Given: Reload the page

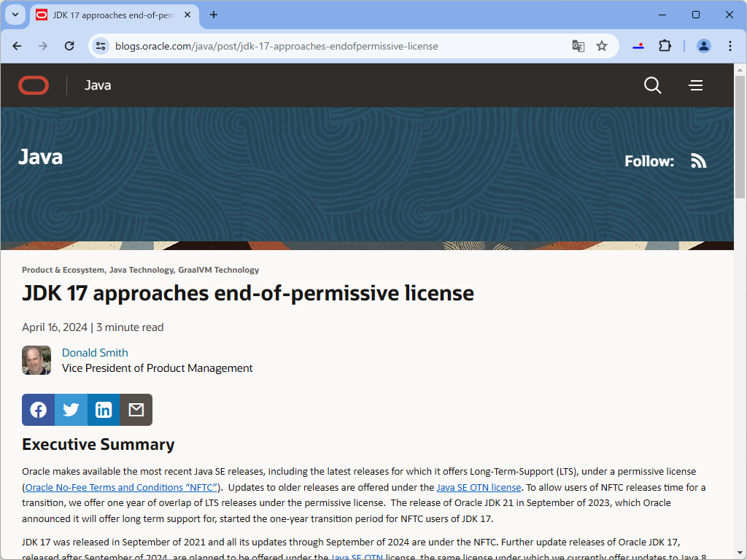Looking at the screenshot, I should [x=69, y=46].
